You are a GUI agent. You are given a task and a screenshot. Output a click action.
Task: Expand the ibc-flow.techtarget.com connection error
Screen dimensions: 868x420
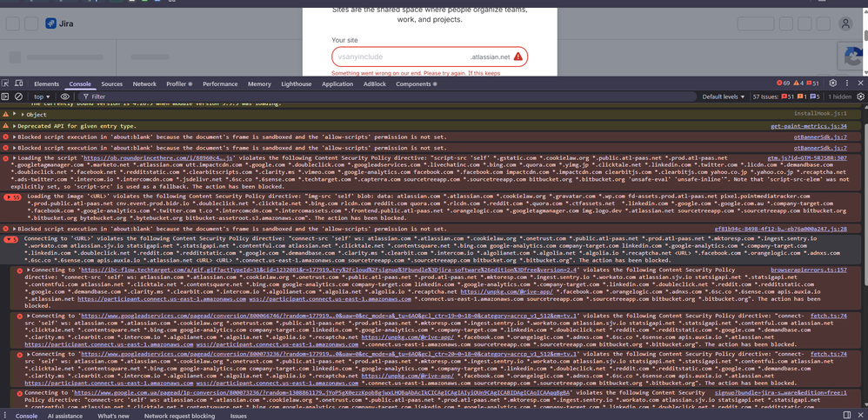pyautogui.click(x=28, y=270)
